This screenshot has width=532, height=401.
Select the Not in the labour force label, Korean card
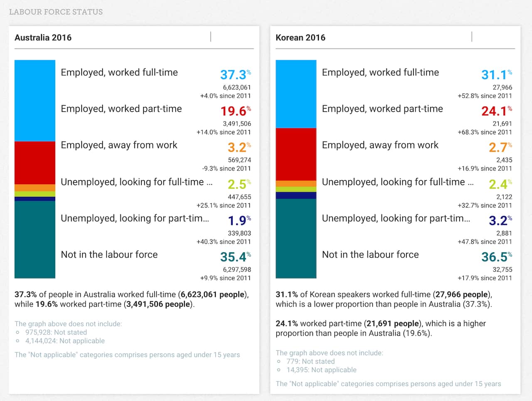click(x=370, y=255)
